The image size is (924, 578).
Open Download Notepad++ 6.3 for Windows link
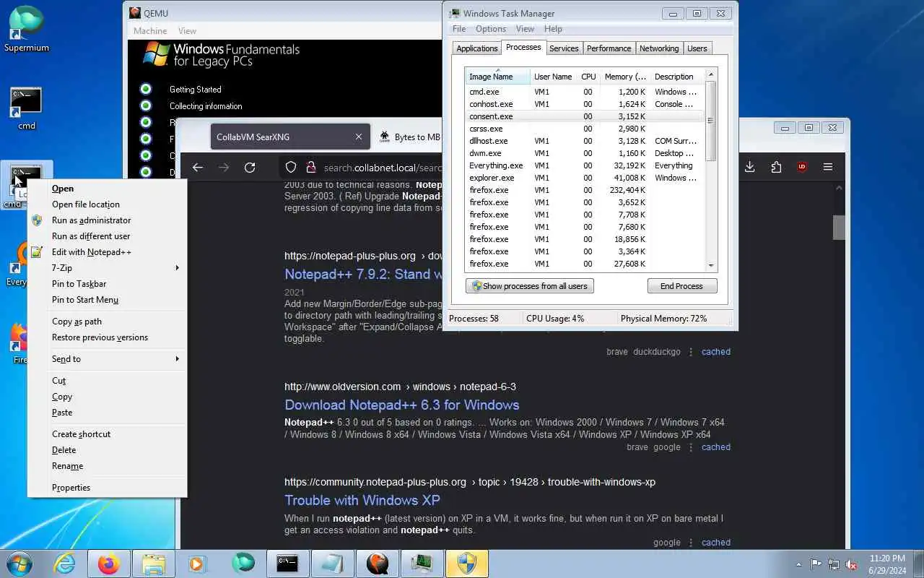tap(402, 405)
